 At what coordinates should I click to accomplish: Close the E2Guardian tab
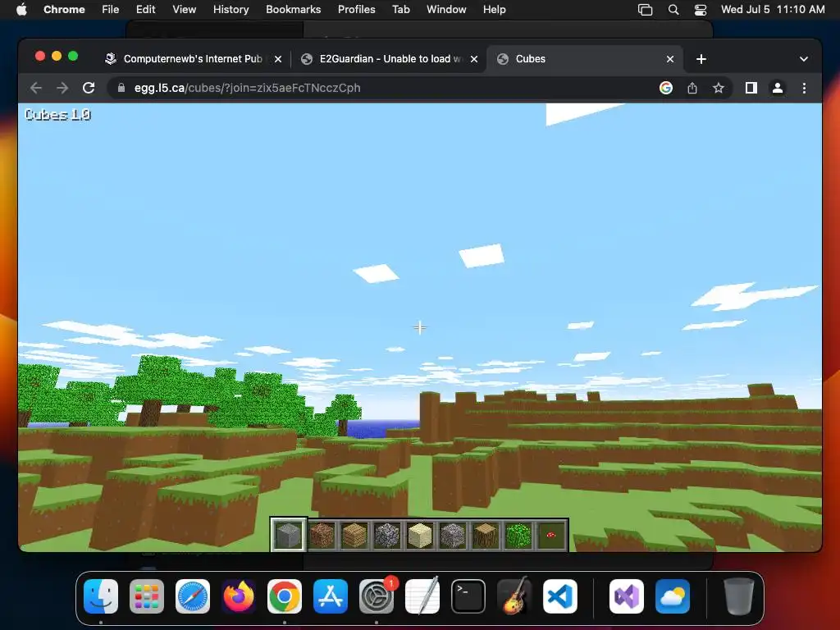[x=474, y=59]
